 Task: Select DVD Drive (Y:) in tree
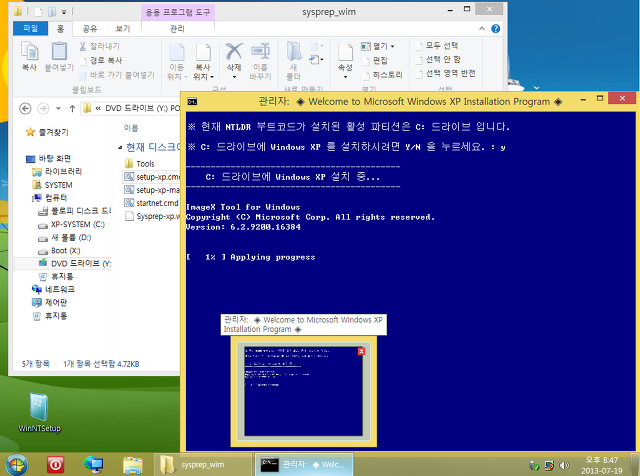(x=74, y=263)
